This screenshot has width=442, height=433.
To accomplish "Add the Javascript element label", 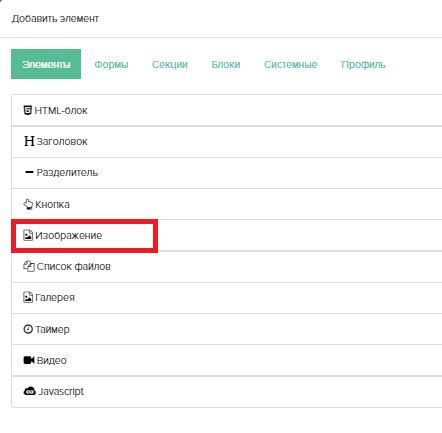I will click(x=61, y=391).
